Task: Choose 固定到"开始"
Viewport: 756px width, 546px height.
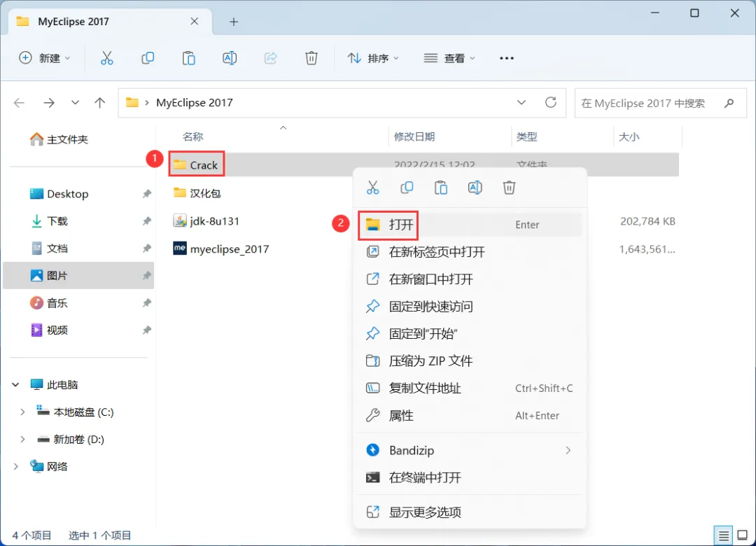Action: 470,334
